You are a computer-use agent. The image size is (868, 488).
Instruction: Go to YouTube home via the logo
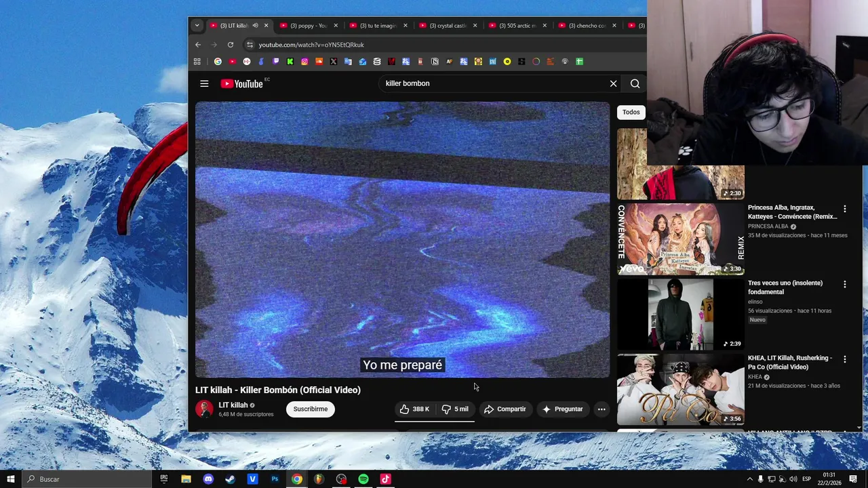[x=242, y=83]
